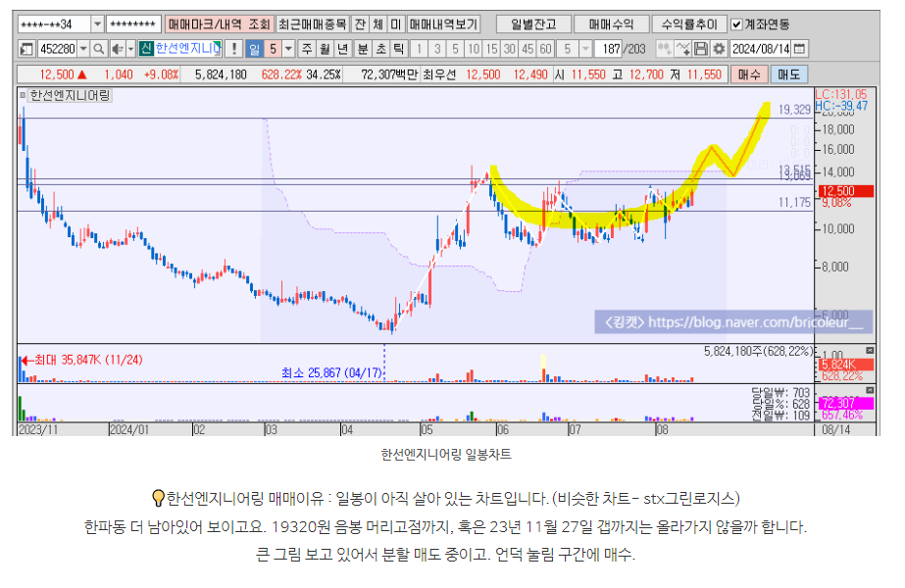Screen dimensions: 905x588
Task: Open the 매매마크/내역 조회 tab
Action: 219,24
